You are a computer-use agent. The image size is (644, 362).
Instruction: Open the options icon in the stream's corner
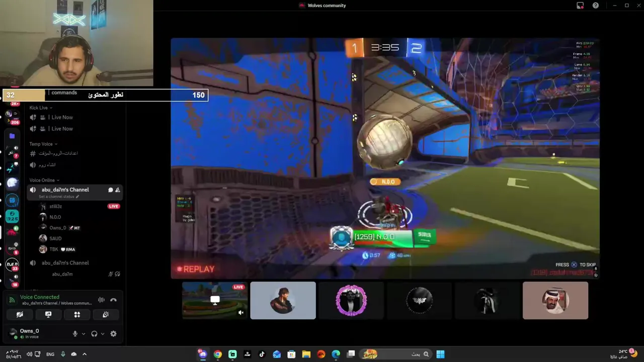[x=596, y=275]
